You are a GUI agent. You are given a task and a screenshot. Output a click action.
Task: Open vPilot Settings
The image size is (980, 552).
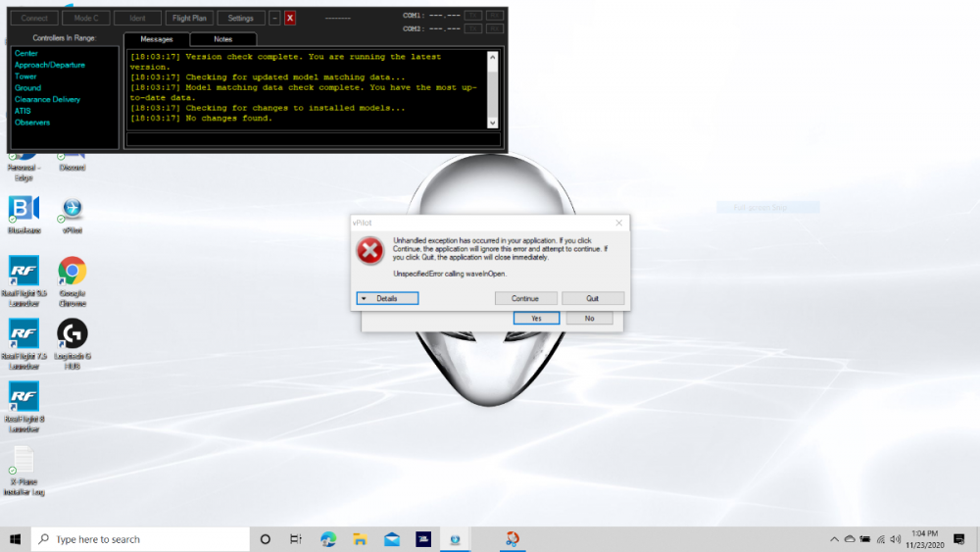point(240,18)
